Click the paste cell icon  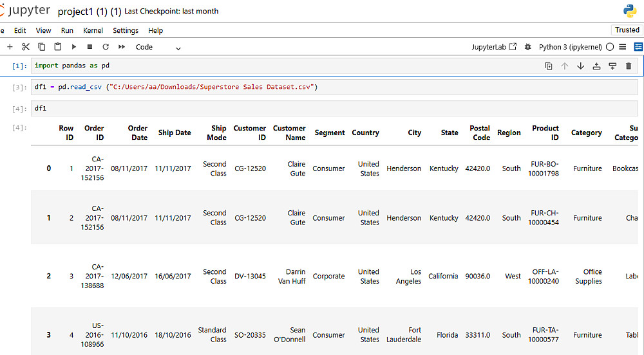pos(58,47)
